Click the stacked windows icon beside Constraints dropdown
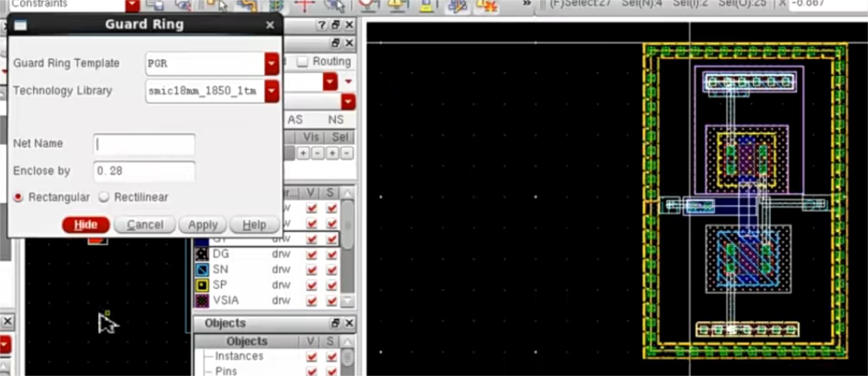The width and height of the screenshot is (868, 376). [x=154, y=5]
